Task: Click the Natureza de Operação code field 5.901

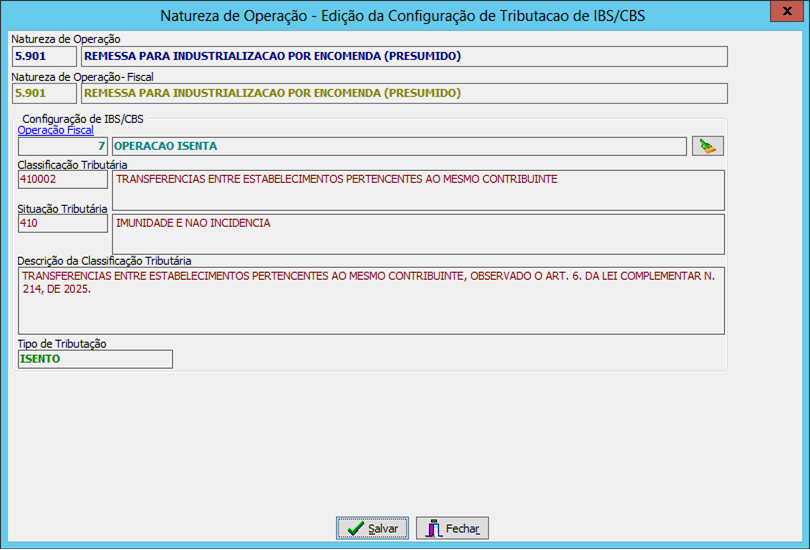Action: [44, 56]
